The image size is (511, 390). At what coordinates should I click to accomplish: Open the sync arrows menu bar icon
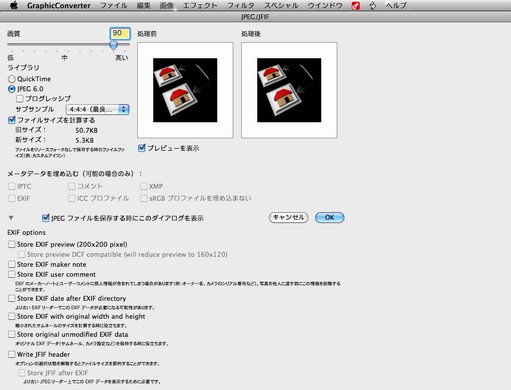[373, 6]
